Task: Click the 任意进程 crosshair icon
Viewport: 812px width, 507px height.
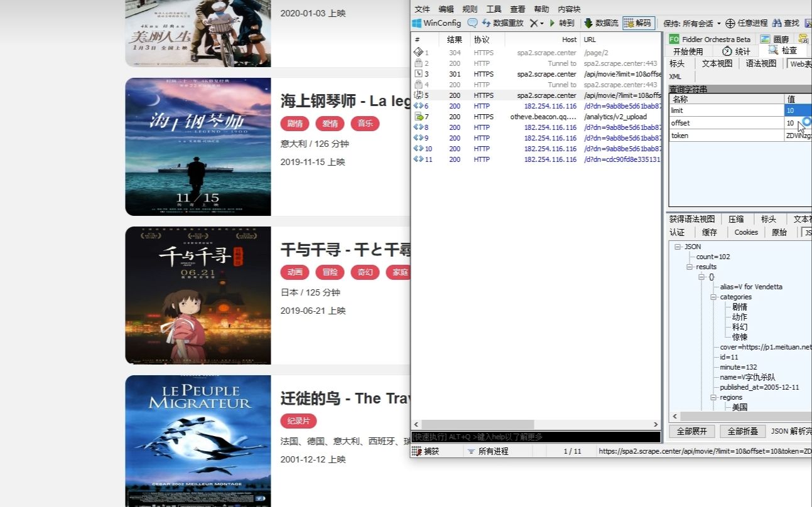Action: (730, 23)
